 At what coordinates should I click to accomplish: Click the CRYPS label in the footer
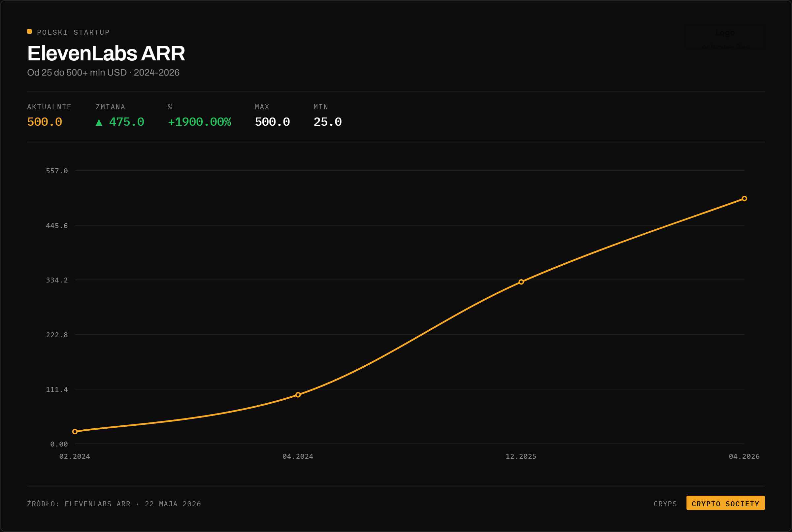pos(665,504)
